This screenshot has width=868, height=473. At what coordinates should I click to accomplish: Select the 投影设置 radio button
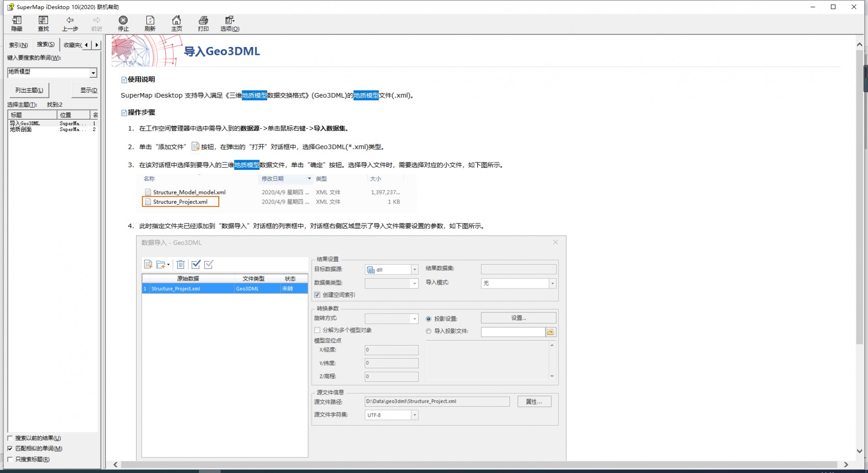tap(429, 319)
